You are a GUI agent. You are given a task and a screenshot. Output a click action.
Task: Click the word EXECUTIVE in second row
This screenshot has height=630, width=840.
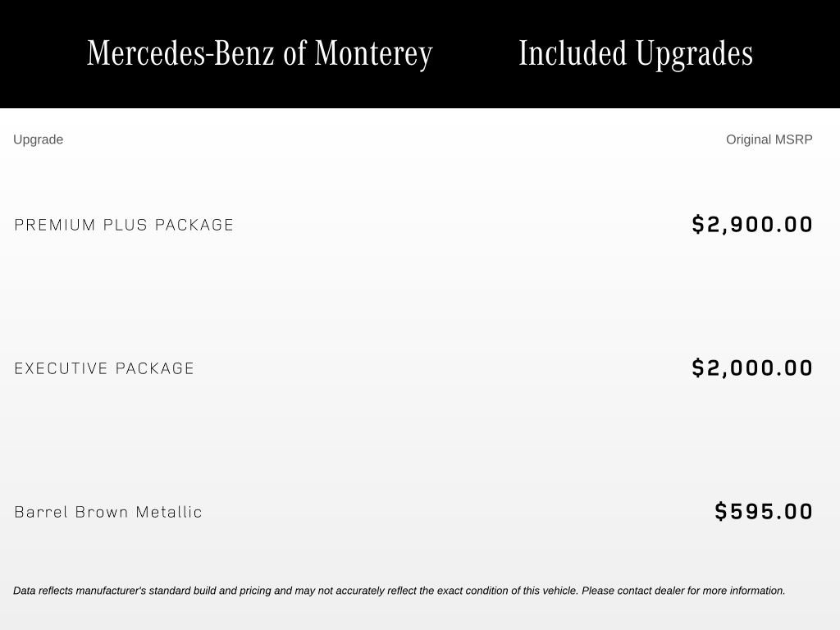61,368
